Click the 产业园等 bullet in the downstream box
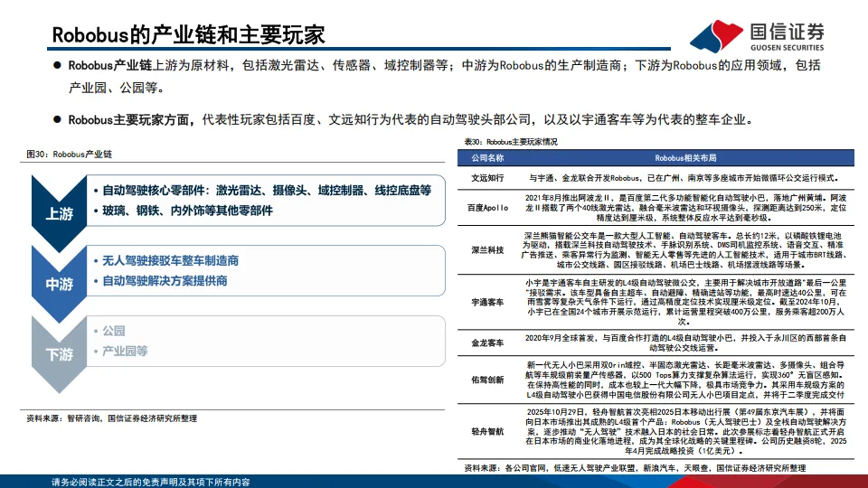Screen dimensions: 868x488 point(120,352)
